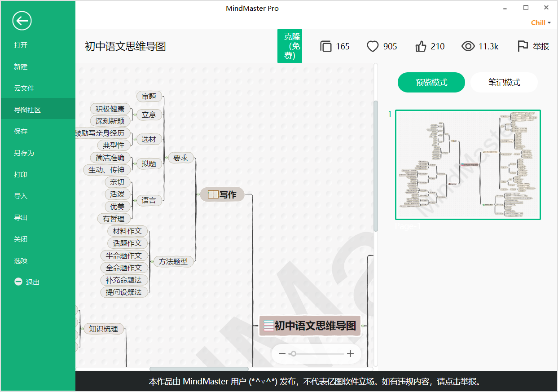Viewport: 558px width, 392px height.
Task: Select the book icon in 写作 node
Action: (213, 194)
